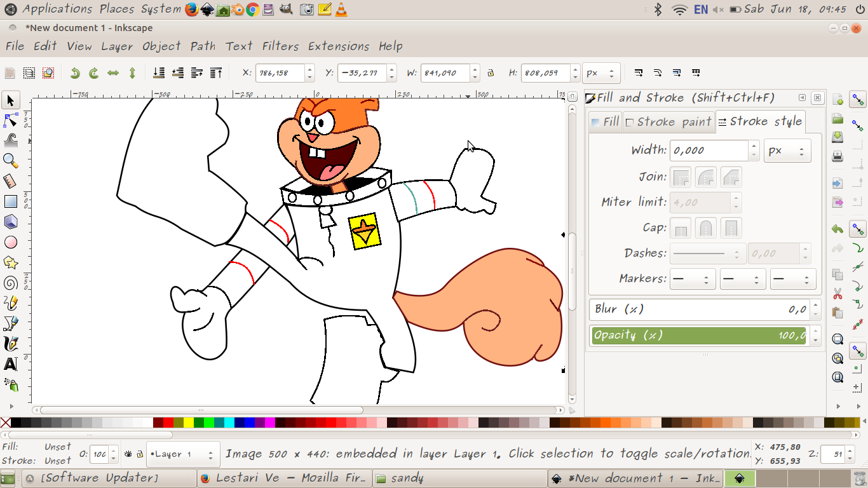Activate the Pencil freehand tool

11,303
